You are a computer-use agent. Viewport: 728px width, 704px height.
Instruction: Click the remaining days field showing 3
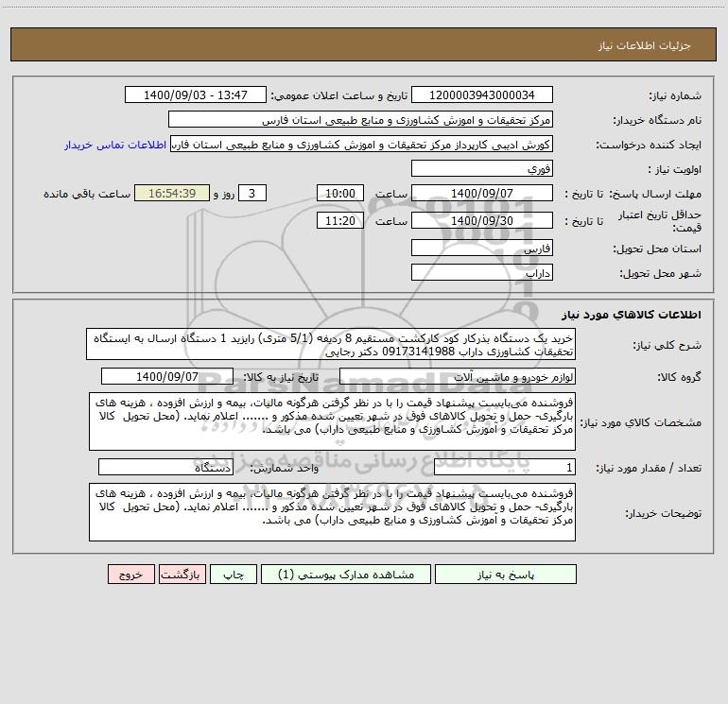click(x=252, y=193)
